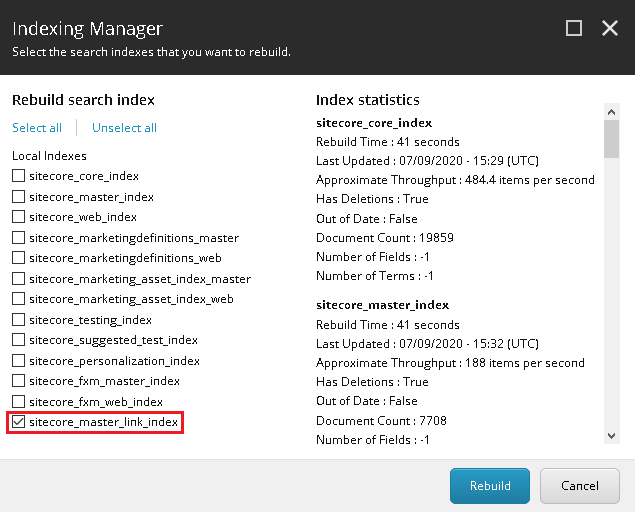Click 'Document Count : 19859' text
The image size is (635, 512).
click(385, 237)
